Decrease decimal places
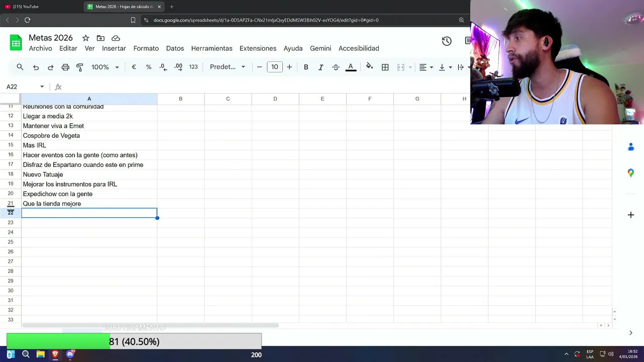The image size is (644, 362). 163,67
